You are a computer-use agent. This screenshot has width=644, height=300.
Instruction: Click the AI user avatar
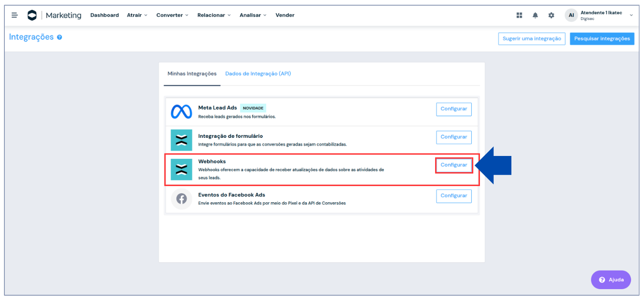pyautogui.click(x=571, y=15)
